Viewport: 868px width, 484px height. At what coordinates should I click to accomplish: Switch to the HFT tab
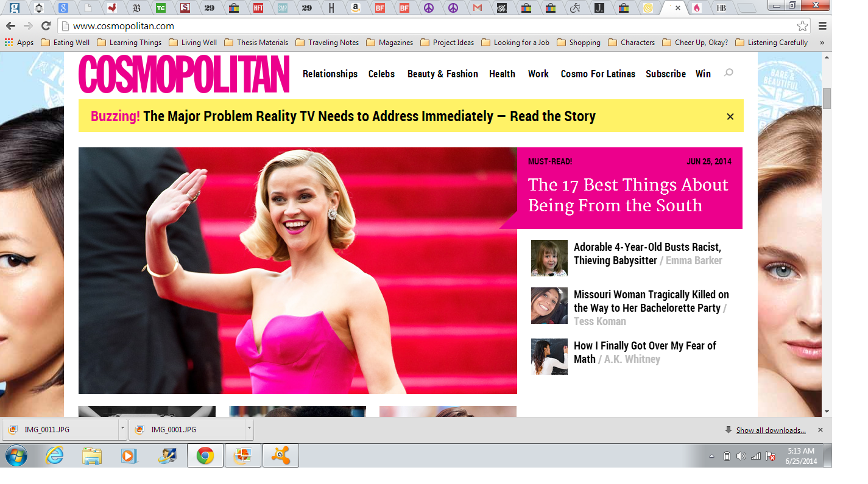point(258,8)
